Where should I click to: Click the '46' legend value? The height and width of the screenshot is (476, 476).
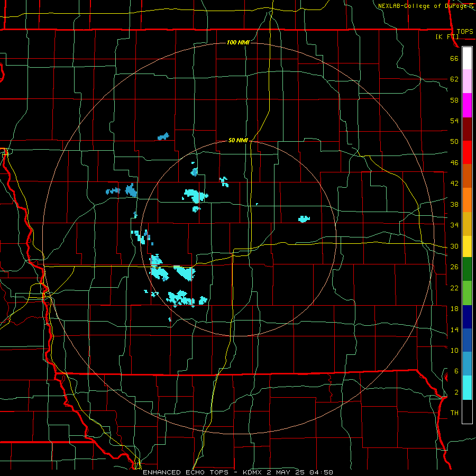[x=454, y=162]
